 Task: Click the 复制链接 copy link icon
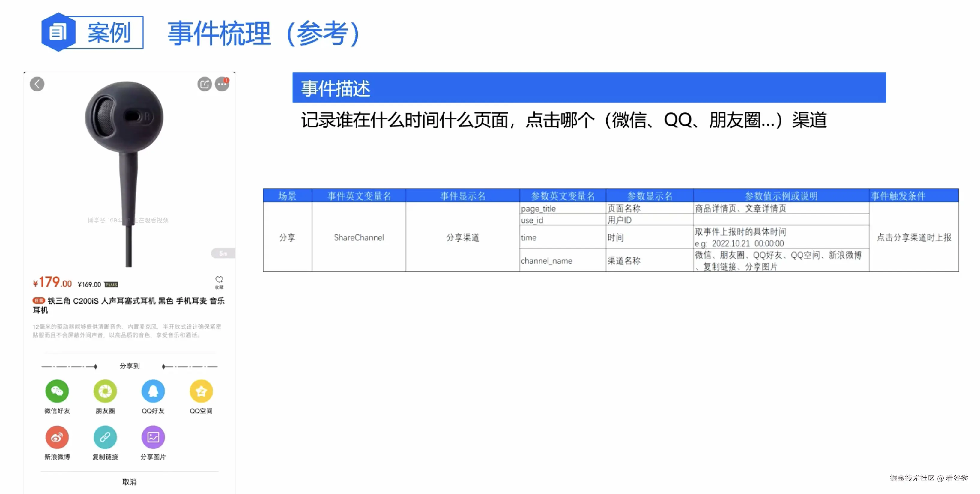click(x=105, y=437)
